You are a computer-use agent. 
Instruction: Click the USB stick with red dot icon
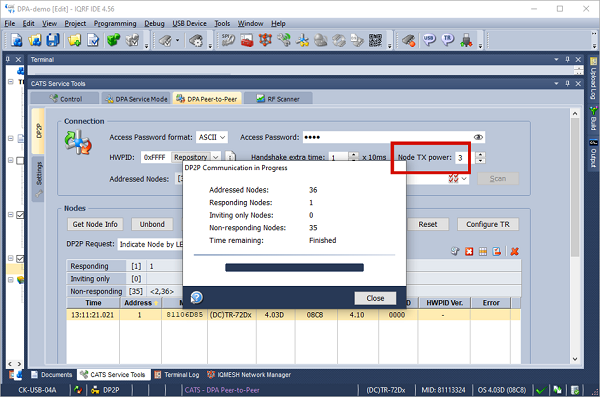[x=409, y=40]
